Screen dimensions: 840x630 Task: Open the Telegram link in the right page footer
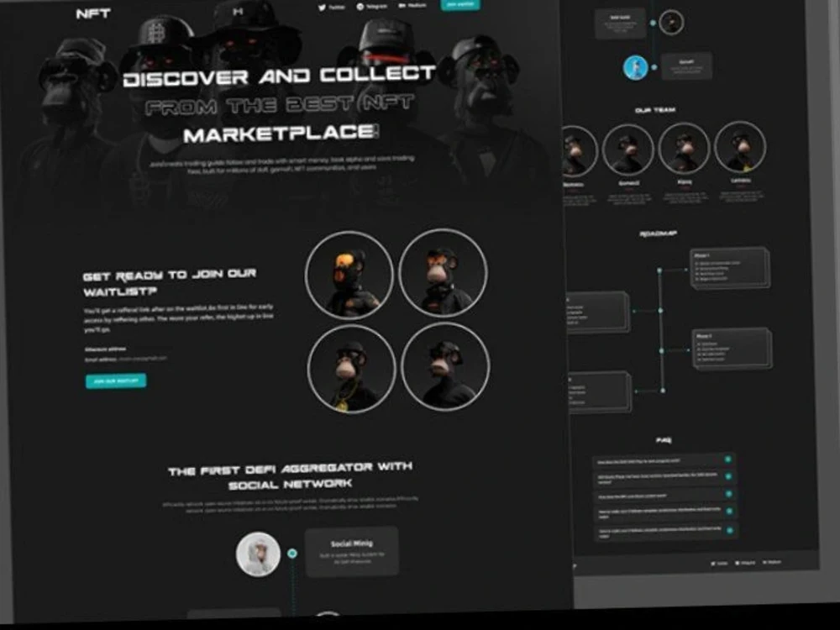(x=745, y=563)
